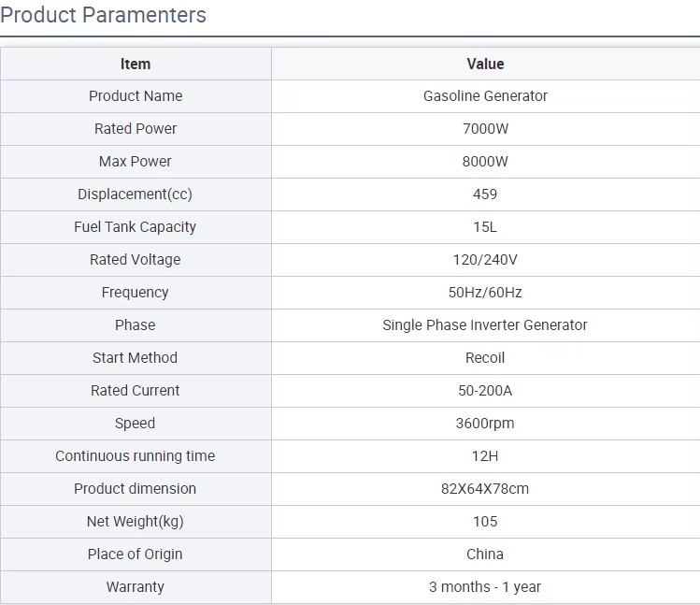Select the 3 months - 1 year warranty
This screenshot has width=700, height=605.
pos(485,586)
